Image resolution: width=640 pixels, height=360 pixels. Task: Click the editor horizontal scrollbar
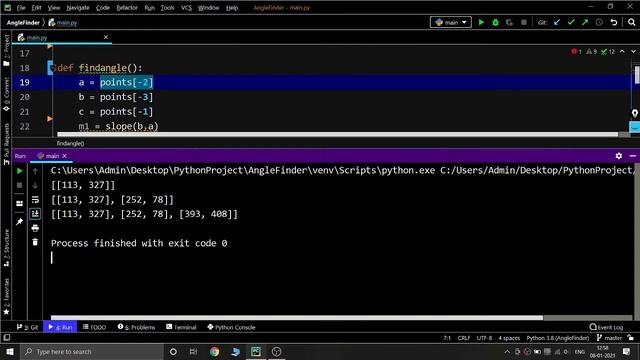pyautogui.click(x=338, y=134)
